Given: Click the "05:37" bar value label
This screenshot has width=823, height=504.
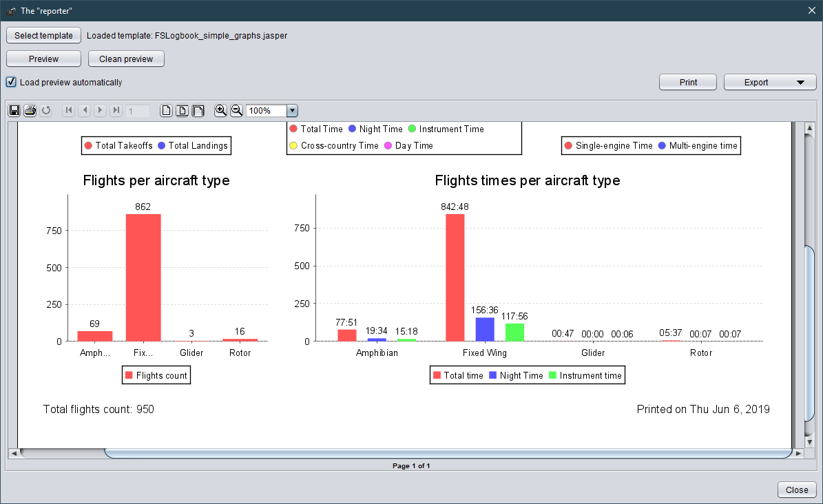Looking at the screenshot, I should pos(670,333).
